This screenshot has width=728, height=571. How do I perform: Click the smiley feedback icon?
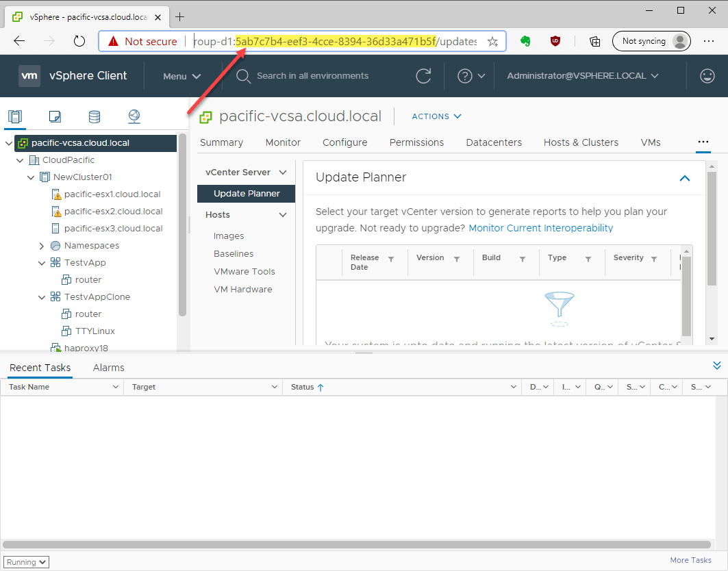point(707,76)
